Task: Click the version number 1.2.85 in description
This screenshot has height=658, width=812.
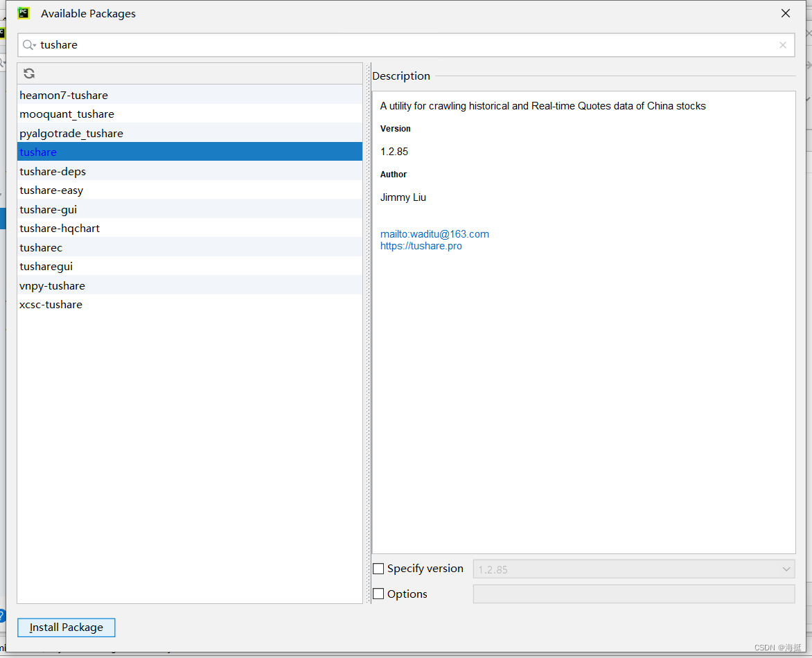Action: (x=394, y=152)
